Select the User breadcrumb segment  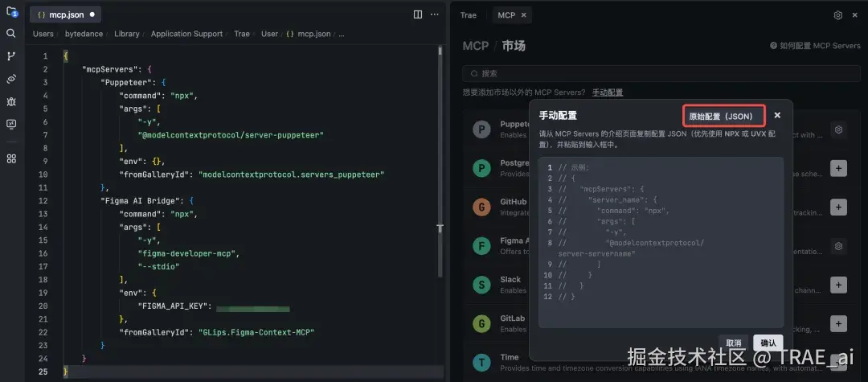[269, 34]
